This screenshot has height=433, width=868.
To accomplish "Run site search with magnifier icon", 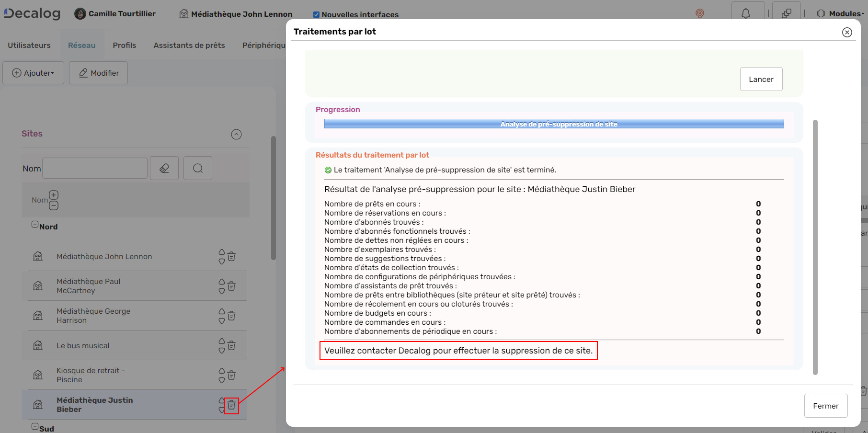I will coord(197,168).
